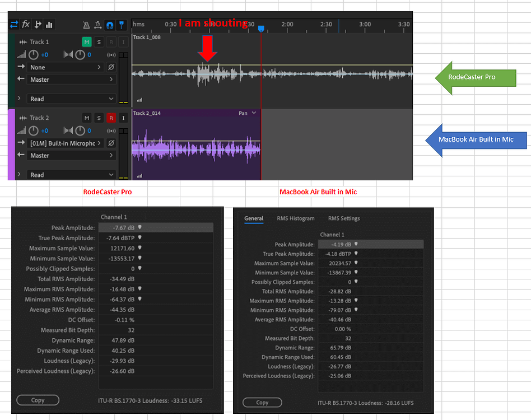This screenshot has width=531, height=420.
Task: Unmute Track 1 with the green M button
Action: click(x=87, y=41)
